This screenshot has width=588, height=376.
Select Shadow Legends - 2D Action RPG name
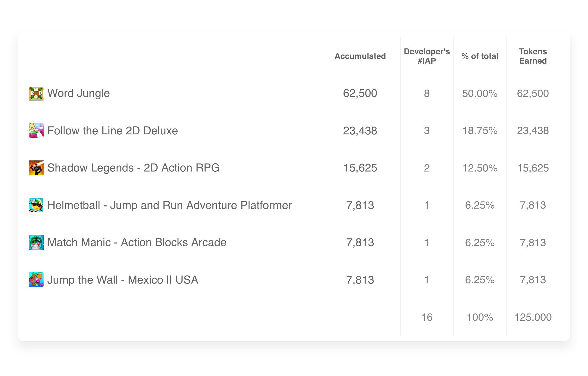click(x=133, y=168)
